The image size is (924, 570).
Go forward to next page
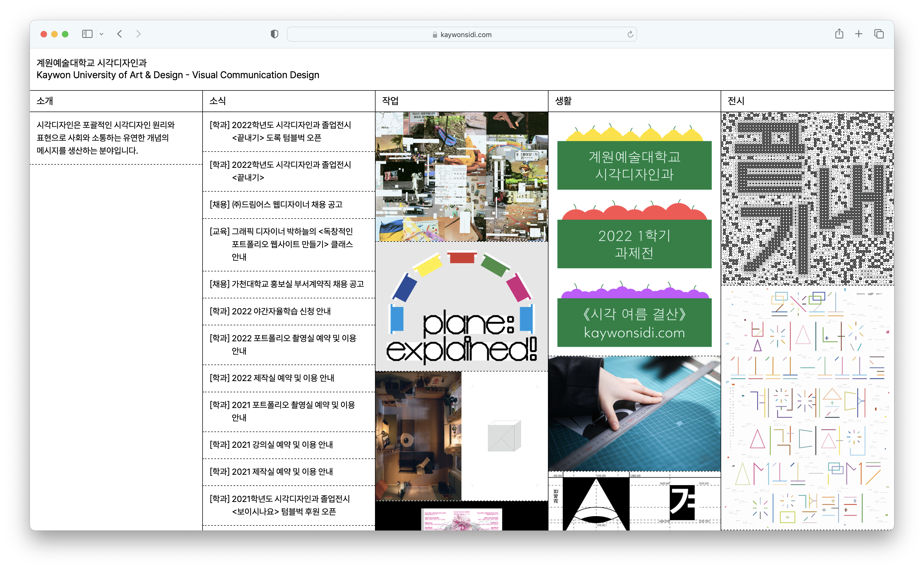[138, 34]
